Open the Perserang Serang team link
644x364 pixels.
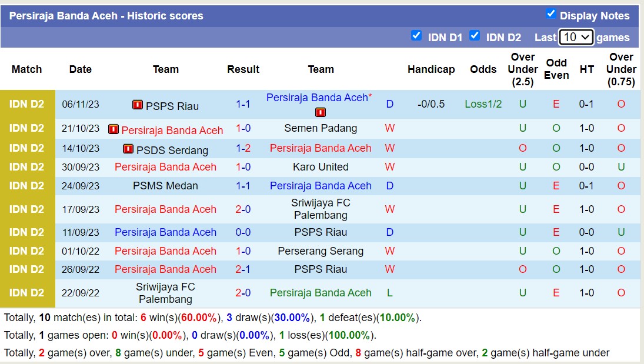[x=321, y=251]
